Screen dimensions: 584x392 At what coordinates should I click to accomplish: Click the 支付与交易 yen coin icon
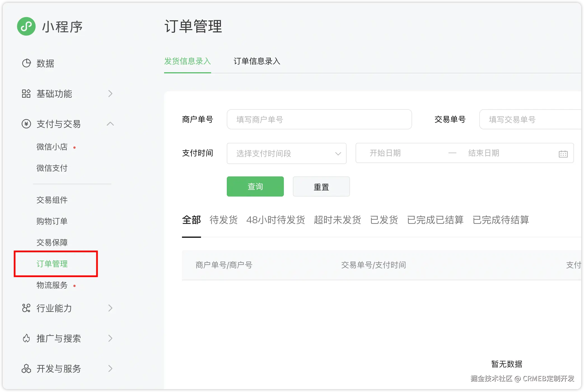point(26,124)
